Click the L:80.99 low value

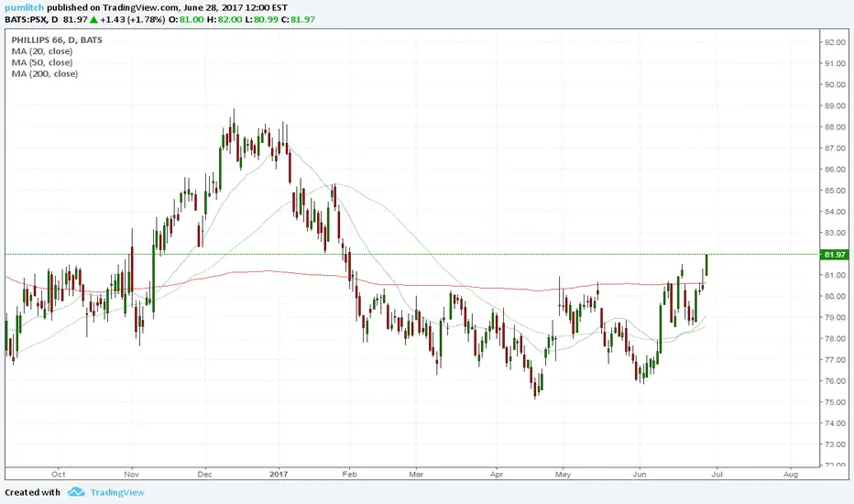[261, 19]
